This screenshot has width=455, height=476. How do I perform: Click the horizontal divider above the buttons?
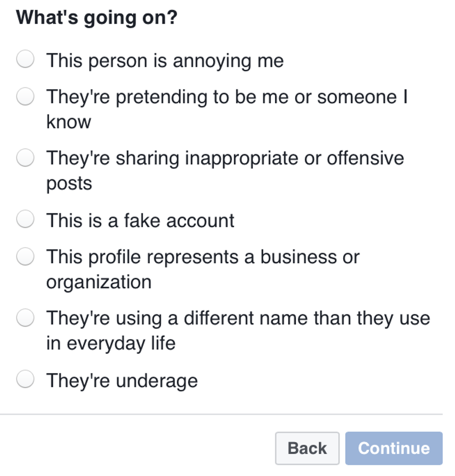[x=221, y=414]
